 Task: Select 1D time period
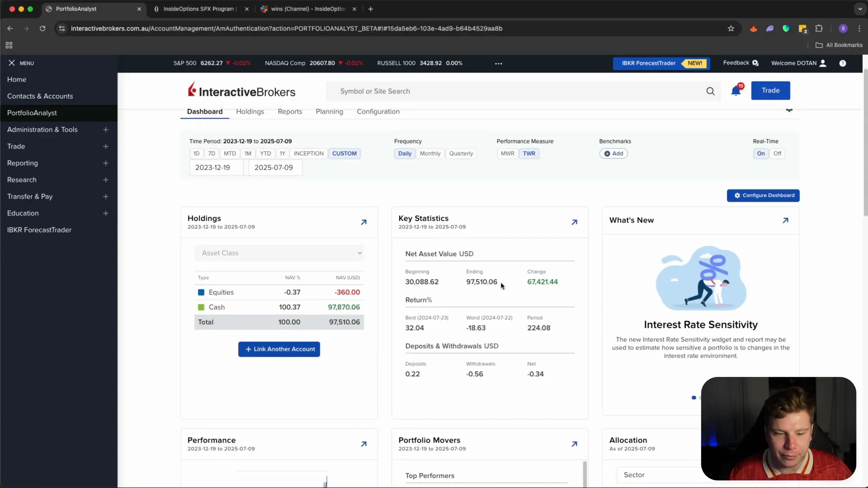point(196,154)
